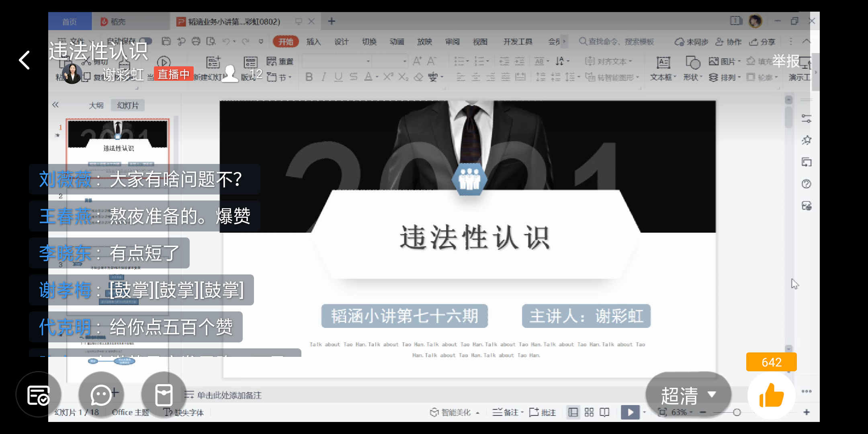Click the 协作 collaborate button
The height and width of the screenshot is (434, 868).
coord(728,42)
